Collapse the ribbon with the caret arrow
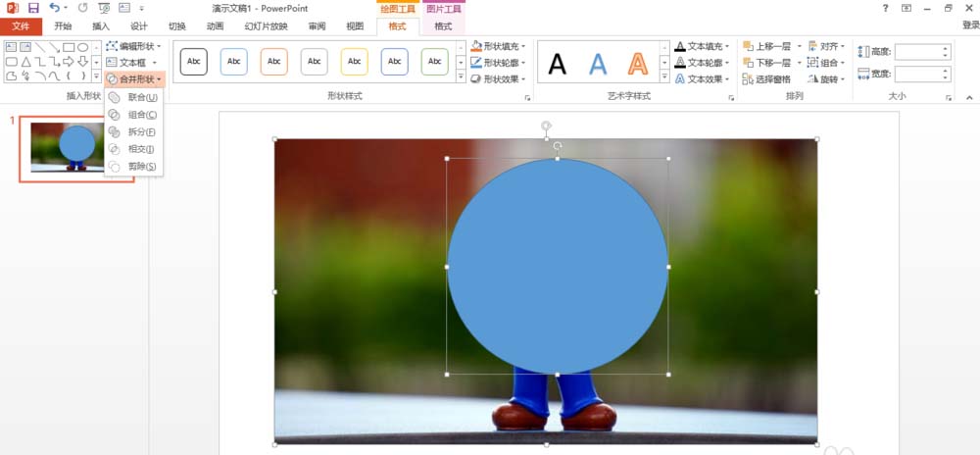980x455 pixels. click(x=969, y=97)
